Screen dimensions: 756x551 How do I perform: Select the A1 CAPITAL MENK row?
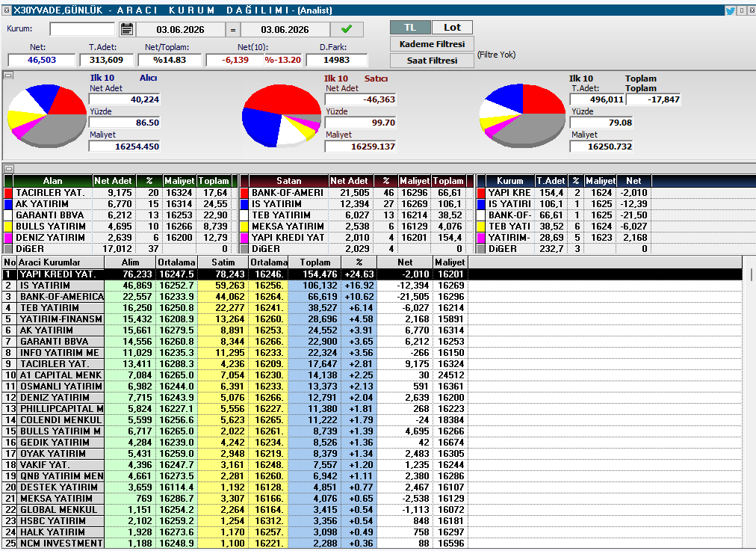[x=372, y=375]
